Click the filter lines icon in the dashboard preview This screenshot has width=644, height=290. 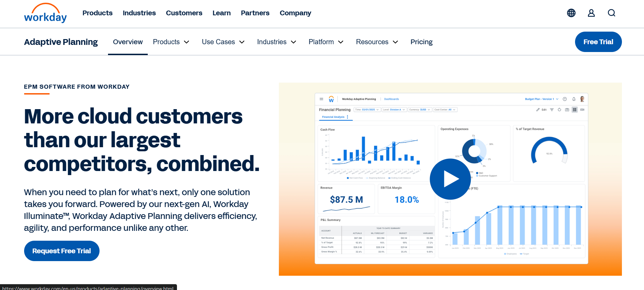552,109
